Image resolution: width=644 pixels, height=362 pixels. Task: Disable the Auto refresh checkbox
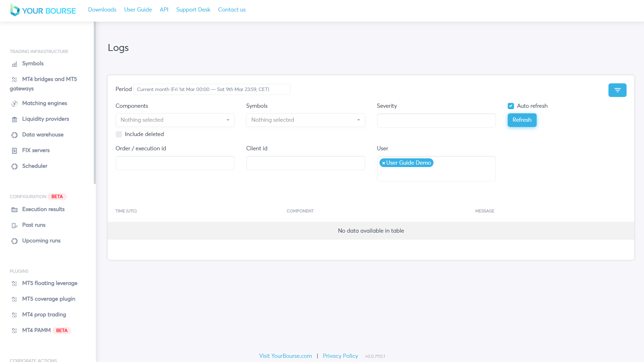[x=511, y=106]
